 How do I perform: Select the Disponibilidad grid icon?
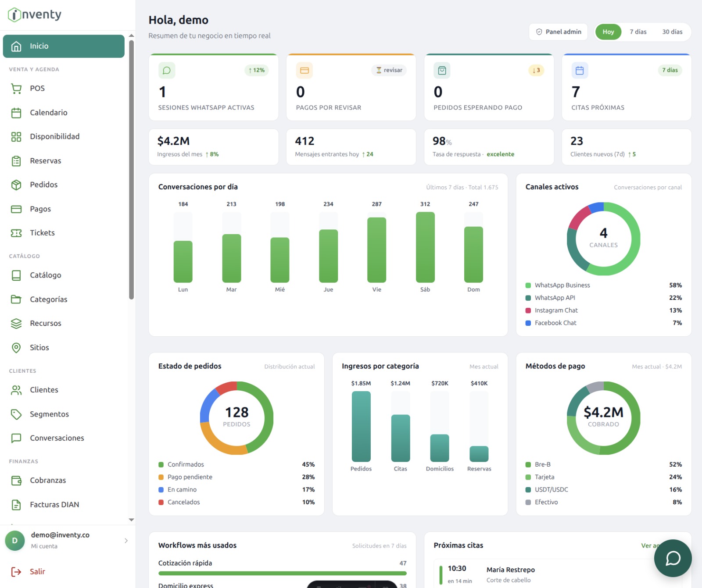(x=16, y=137)
